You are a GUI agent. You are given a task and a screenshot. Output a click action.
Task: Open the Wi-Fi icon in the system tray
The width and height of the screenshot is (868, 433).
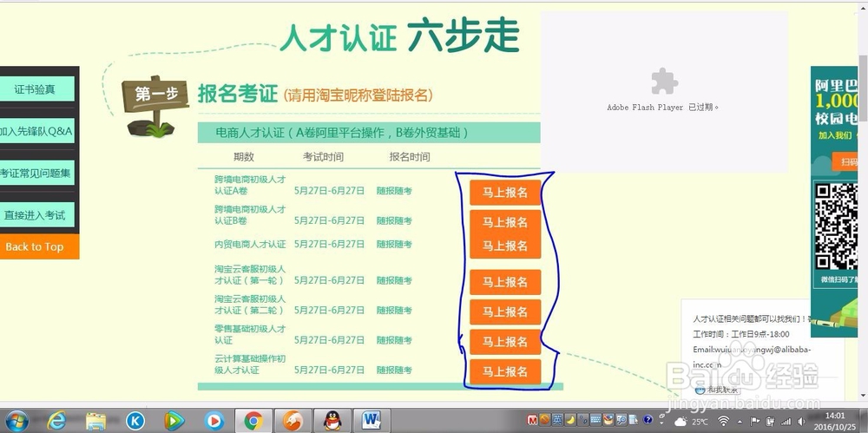pos(724,421)
